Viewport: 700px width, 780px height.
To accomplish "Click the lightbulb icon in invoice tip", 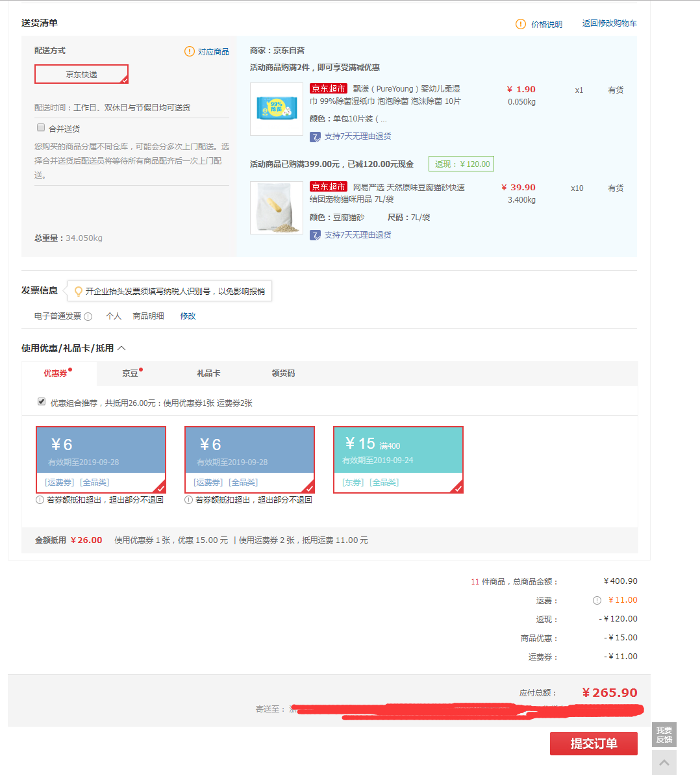I will [x=79, y=292].
